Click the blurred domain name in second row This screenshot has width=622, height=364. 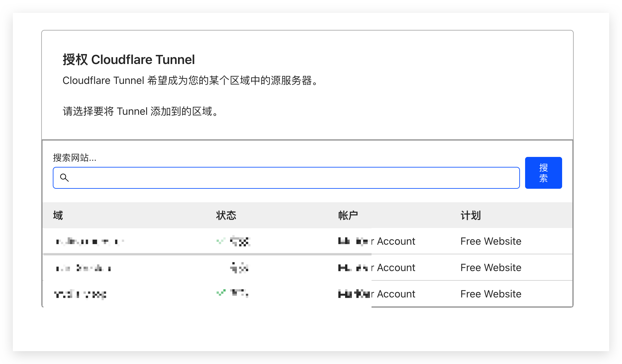pos(83,268)
